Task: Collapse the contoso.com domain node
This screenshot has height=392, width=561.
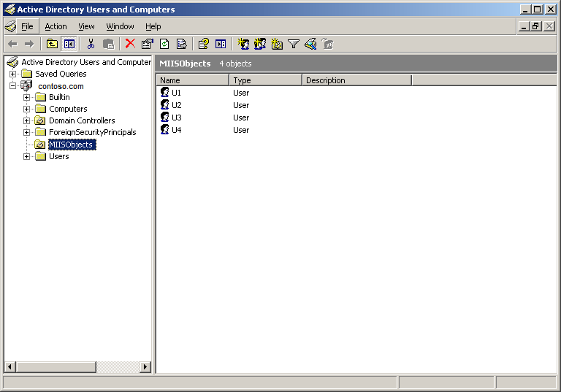Action: coord(13,86)
